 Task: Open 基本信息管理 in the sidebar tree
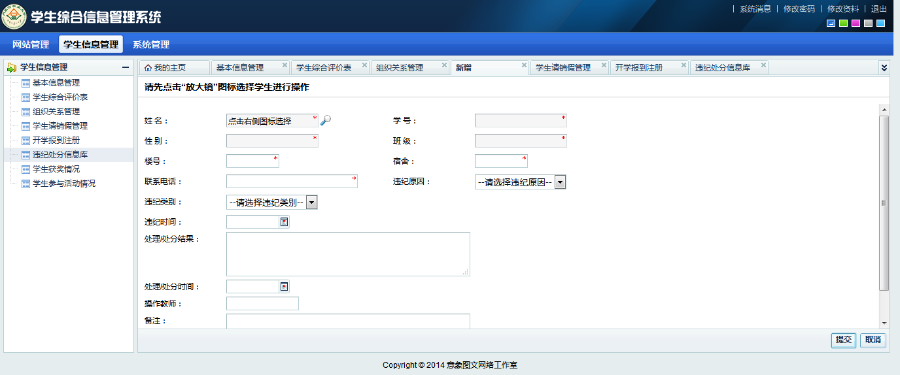coord(56,83)
